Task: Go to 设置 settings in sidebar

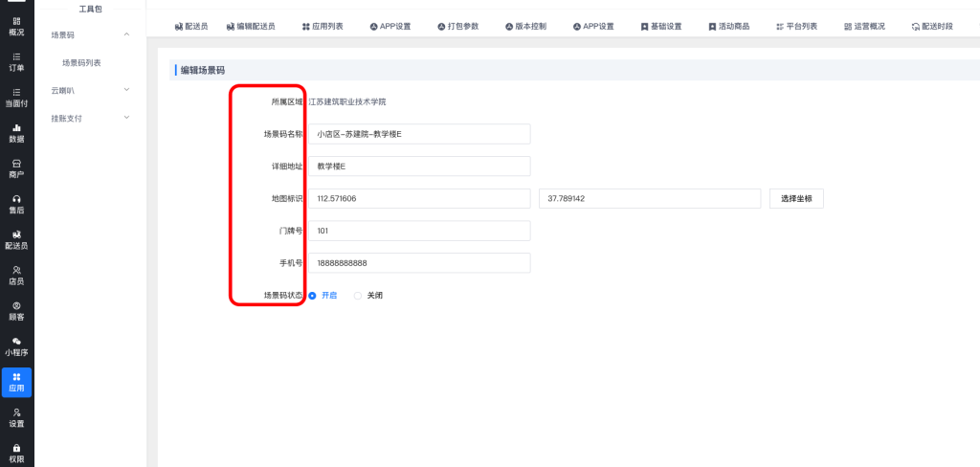Action: coord(16,417)
